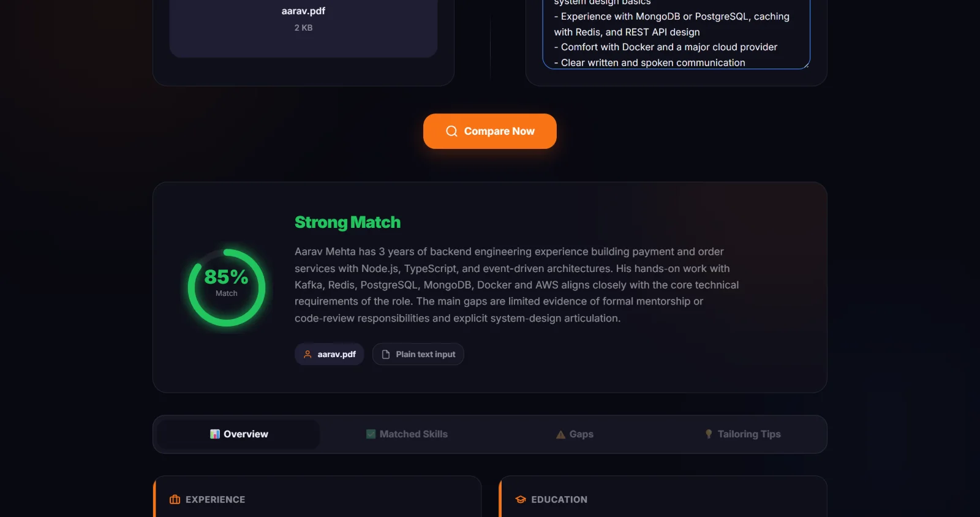Open the Matched Skills tab
The height and width of the screenshot is (517, 980).
pos(407,434)
